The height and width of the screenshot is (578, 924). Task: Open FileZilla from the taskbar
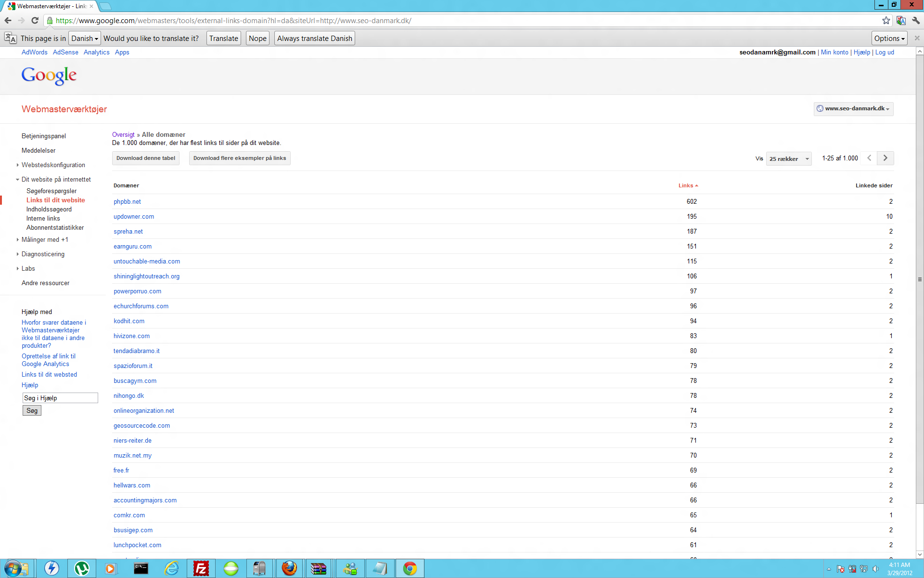click(x=201, y=568)
